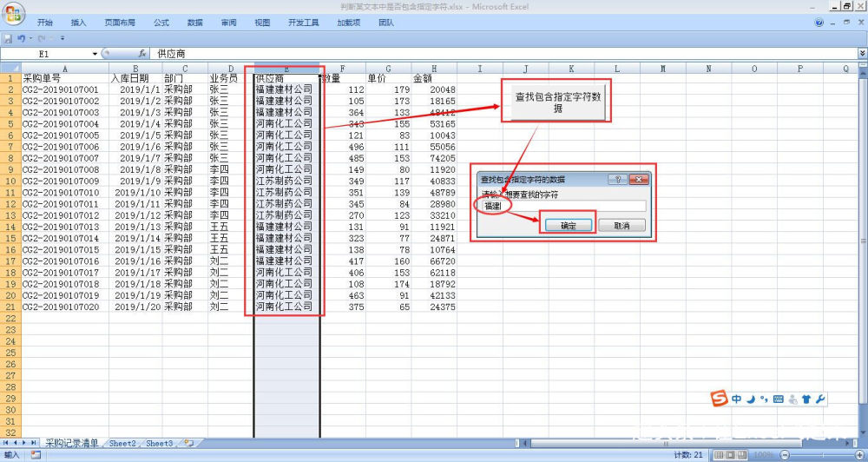Click the Save icon in quick access toolbar
This screenshot has height=462, width=868.
coord(8,38)
